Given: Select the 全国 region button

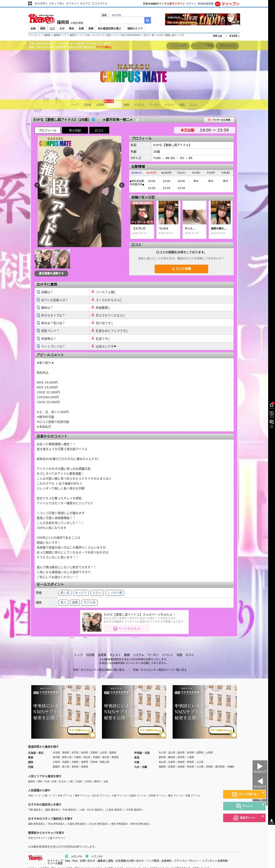Looking at the screenshot, I should pyautogui.click(x=33, y=29).
